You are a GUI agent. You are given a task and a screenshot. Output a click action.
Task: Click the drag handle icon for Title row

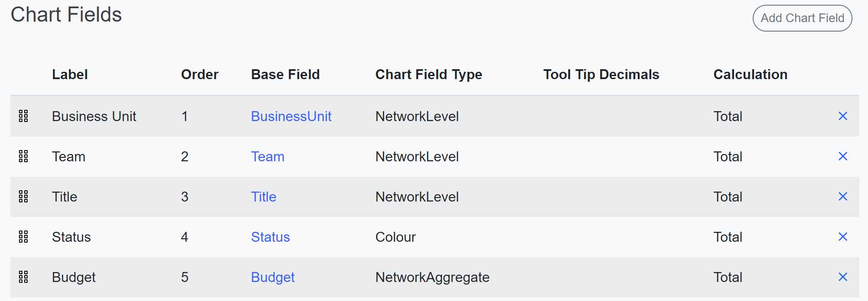[23, 196]
